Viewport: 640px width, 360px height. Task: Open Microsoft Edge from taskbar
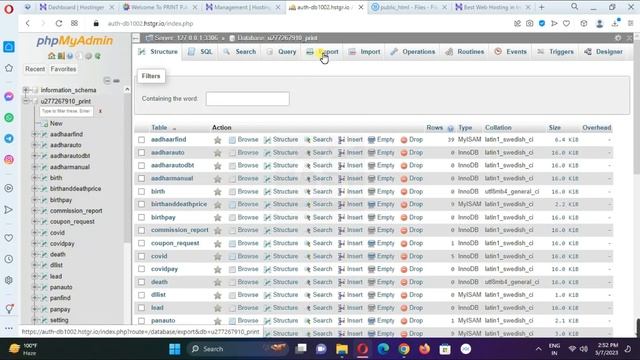(383, 349)
